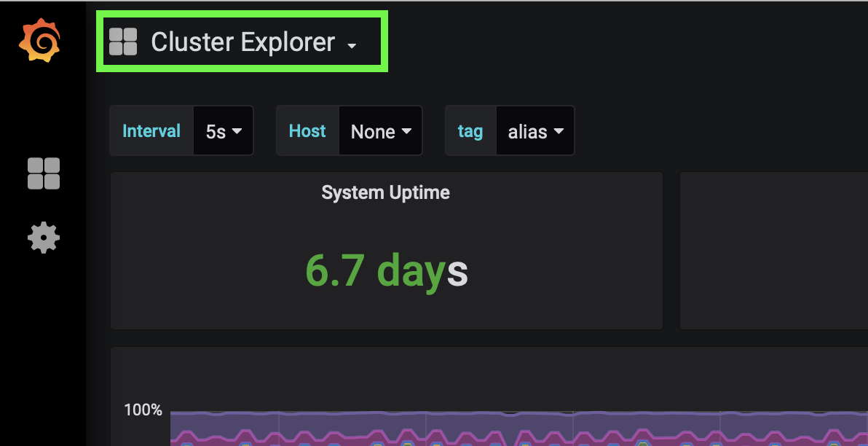Image resolution: width=868 pixels, height=446 pixels.
Task: Click the tag variable label
Action: coord(470,131)
